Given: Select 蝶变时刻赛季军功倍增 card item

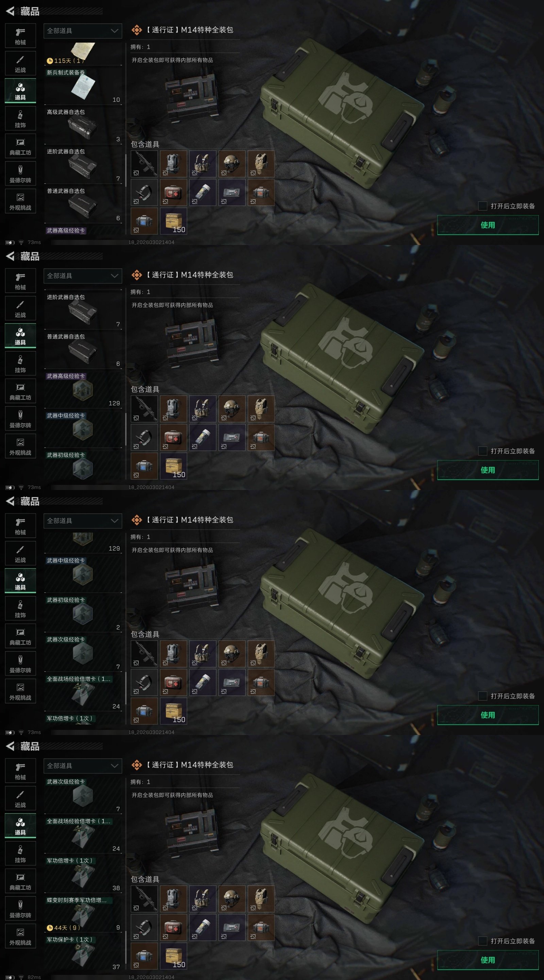Looking at the screenshot, I should point(83,914).
